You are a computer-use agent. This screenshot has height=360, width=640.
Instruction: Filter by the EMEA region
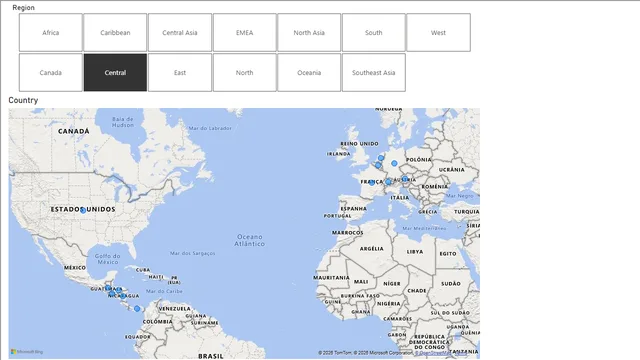pos(244,33)
